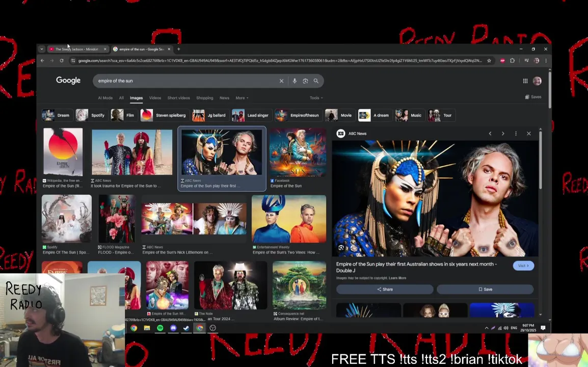
Task: Clear the search box with the X
Action: click(x=281, y=81)
